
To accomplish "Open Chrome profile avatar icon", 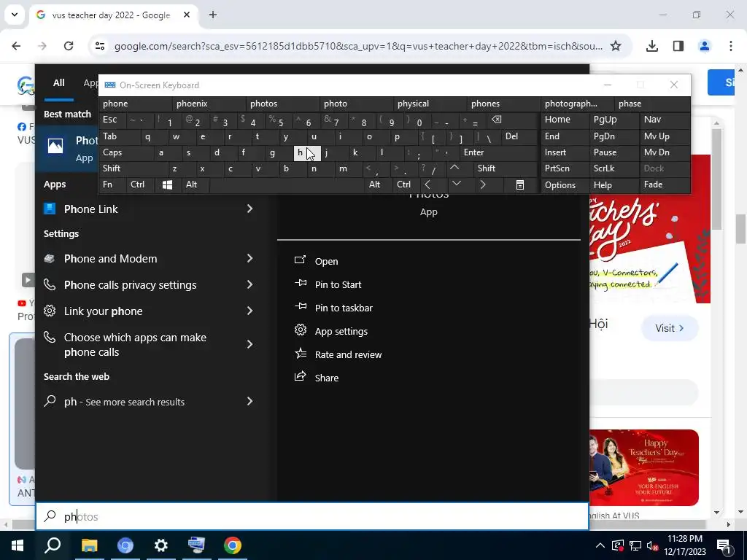I will coord(704,46).
